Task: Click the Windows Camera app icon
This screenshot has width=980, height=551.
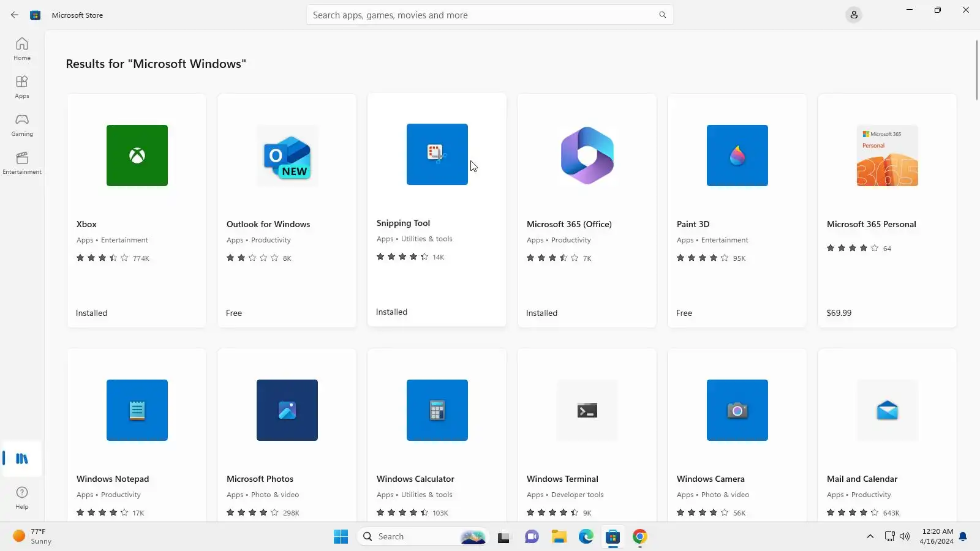Action: pos(737,410)
